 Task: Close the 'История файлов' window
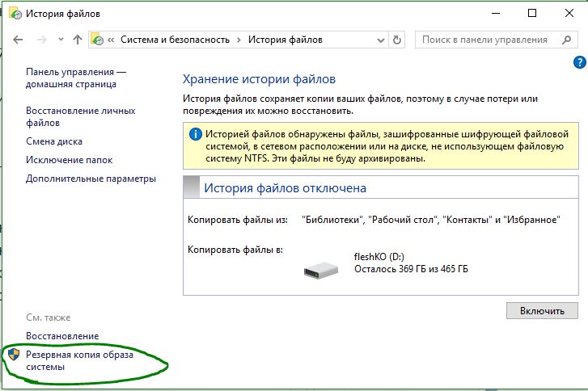[569, 13]
